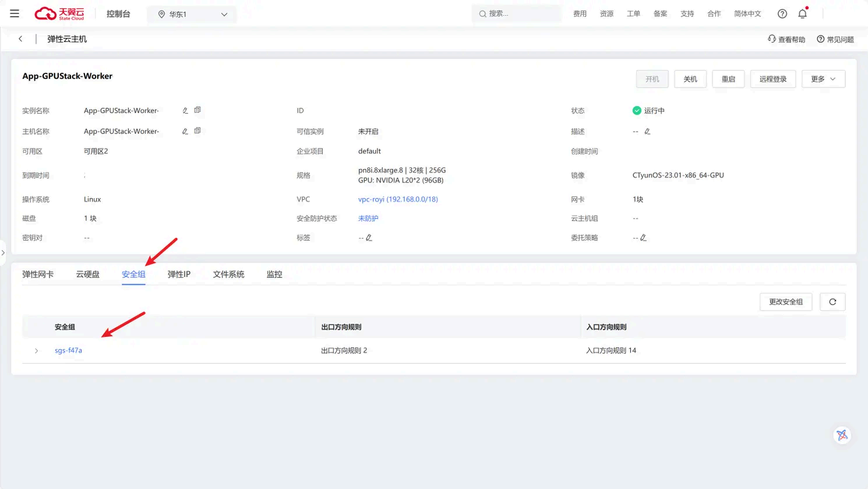Viewport: 868px width, 489px height.
Task: Copy the 实例名称 value
Action: click(x=197, y=110)
